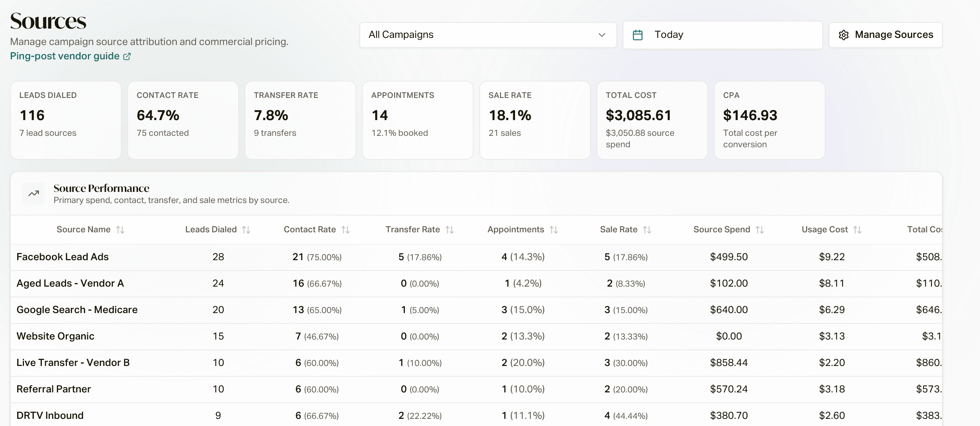Click DRTV Inbound sale rate 4 (44.44%)
Screen dimensions: 980x426
[x=626, y=415]
